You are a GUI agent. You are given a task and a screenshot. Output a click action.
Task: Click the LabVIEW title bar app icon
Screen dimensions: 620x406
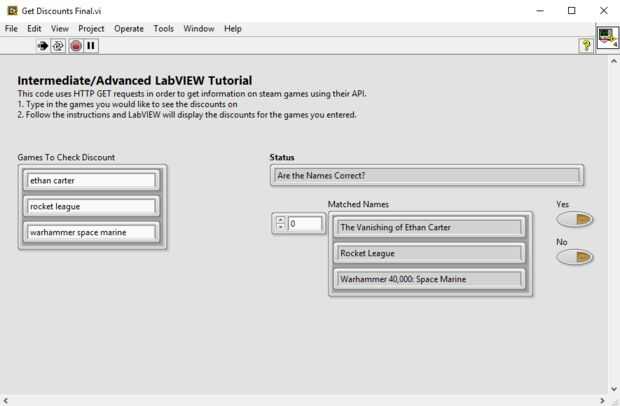(12, 11)
